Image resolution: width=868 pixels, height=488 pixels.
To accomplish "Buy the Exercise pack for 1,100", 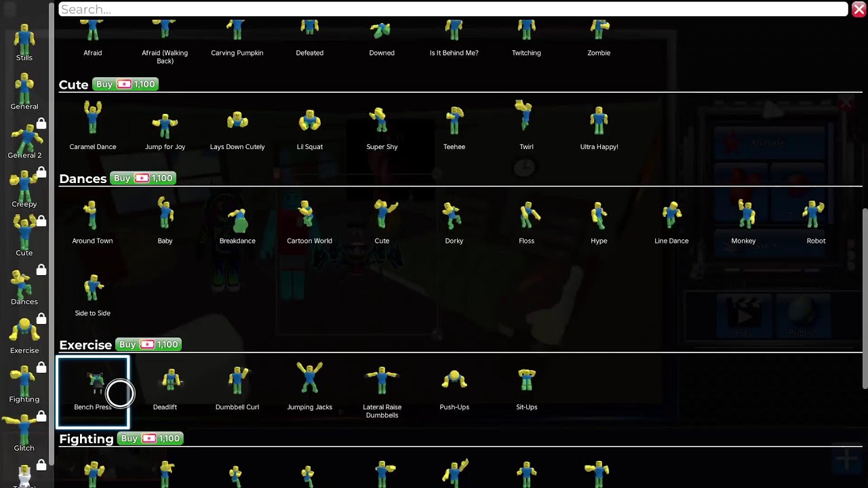I will pos(149,344).
